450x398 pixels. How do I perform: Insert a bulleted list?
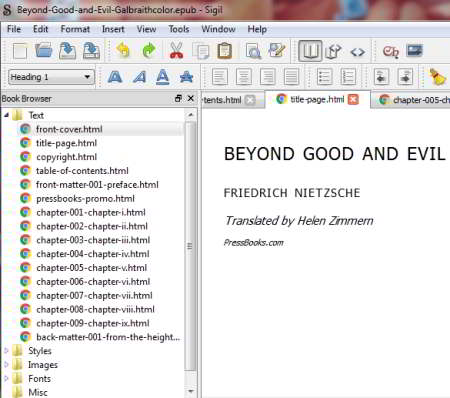(324, 77)
